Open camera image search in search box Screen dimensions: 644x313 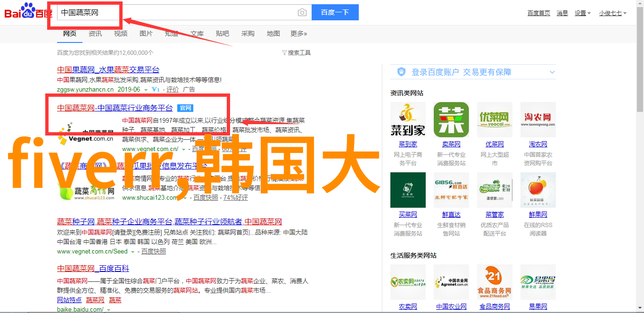click(302, 13)
